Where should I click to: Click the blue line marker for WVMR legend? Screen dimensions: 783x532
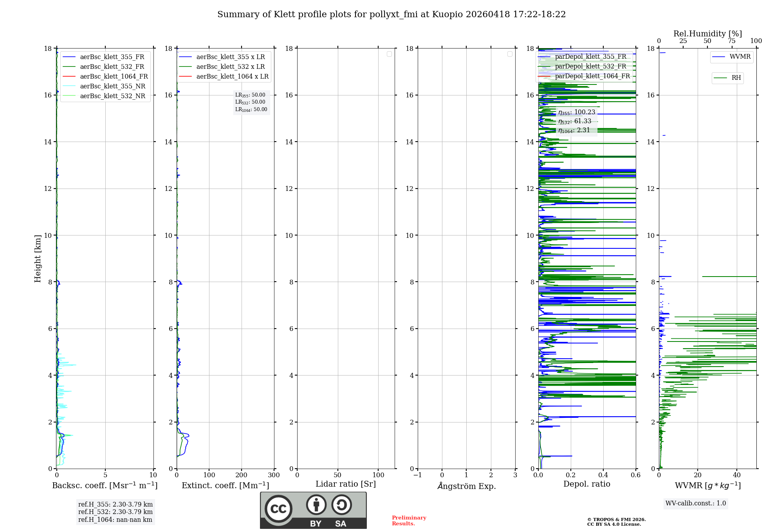coord(719,57)
